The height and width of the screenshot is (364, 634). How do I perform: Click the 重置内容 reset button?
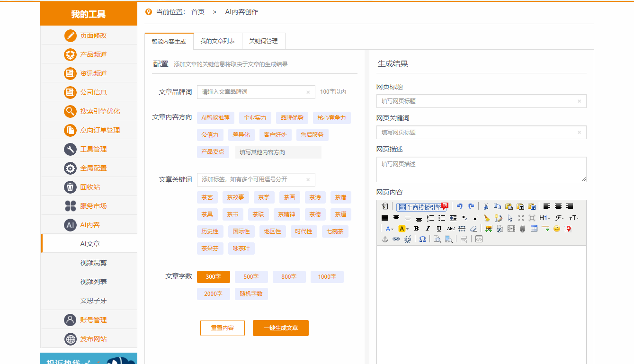click(223, 328)
